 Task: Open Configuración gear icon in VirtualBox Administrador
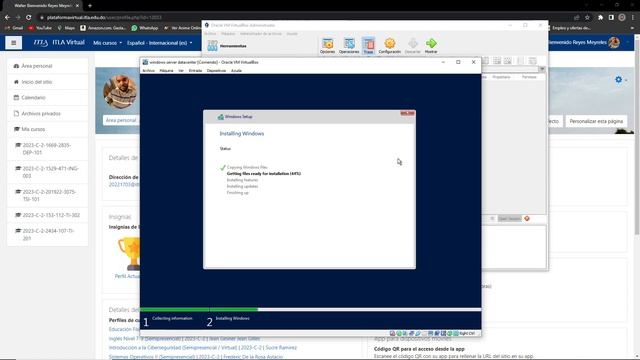(x=389, y=46)
